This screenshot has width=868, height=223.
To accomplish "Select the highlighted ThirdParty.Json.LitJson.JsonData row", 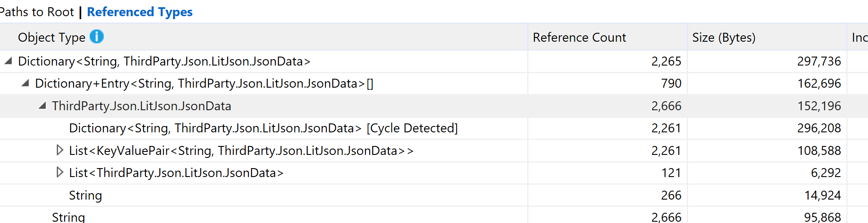I will coord(141,106).
